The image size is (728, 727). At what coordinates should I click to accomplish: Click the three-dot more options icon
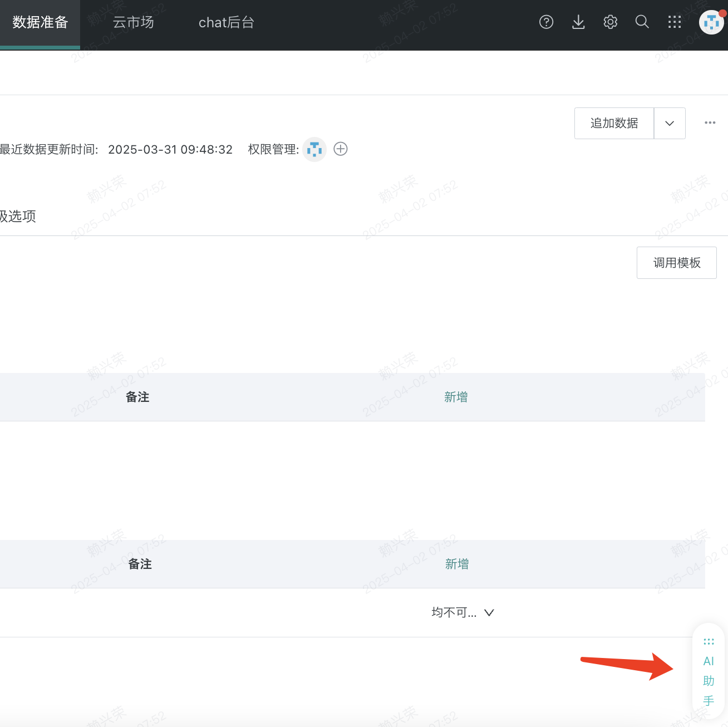click(x=710, y=122)
